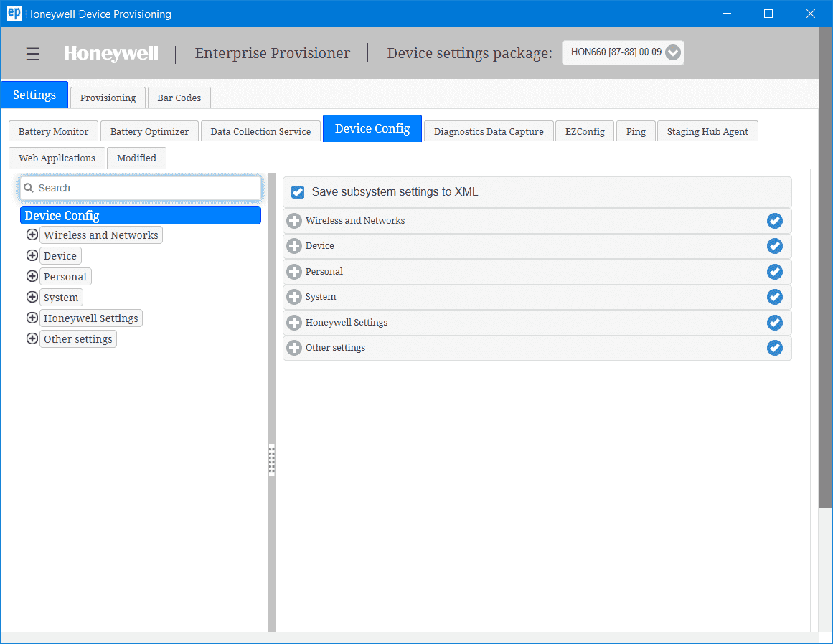This screenshot has height=644, width=833.
Task: Expand the Honeywell Settings tree node
Action: click(x=32, y=318)
